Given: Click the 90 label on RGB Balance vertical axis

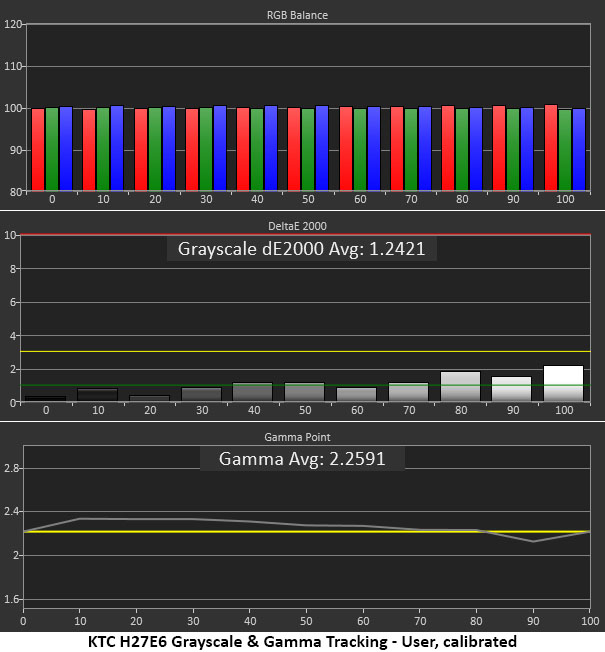Looking at the screenshot, I should 16,150.
